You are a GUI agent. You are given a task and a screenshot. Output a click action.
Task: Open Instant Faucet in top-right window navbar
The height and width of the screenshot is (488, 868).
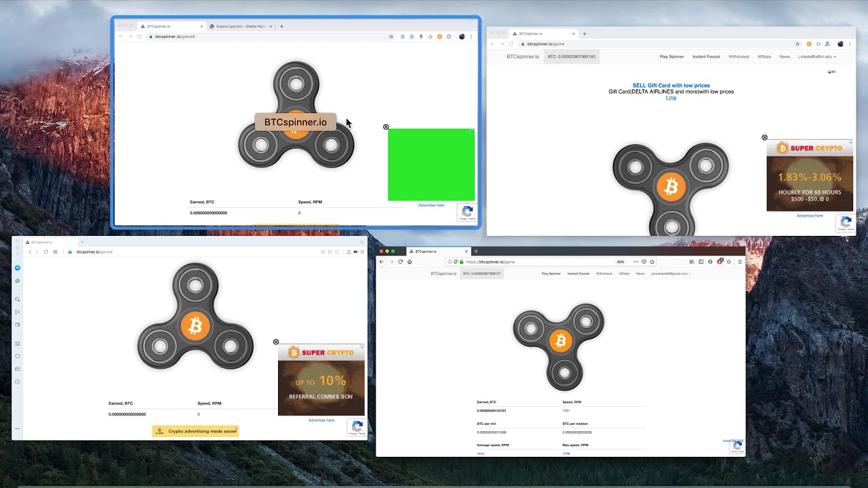[x=706, y=57]
